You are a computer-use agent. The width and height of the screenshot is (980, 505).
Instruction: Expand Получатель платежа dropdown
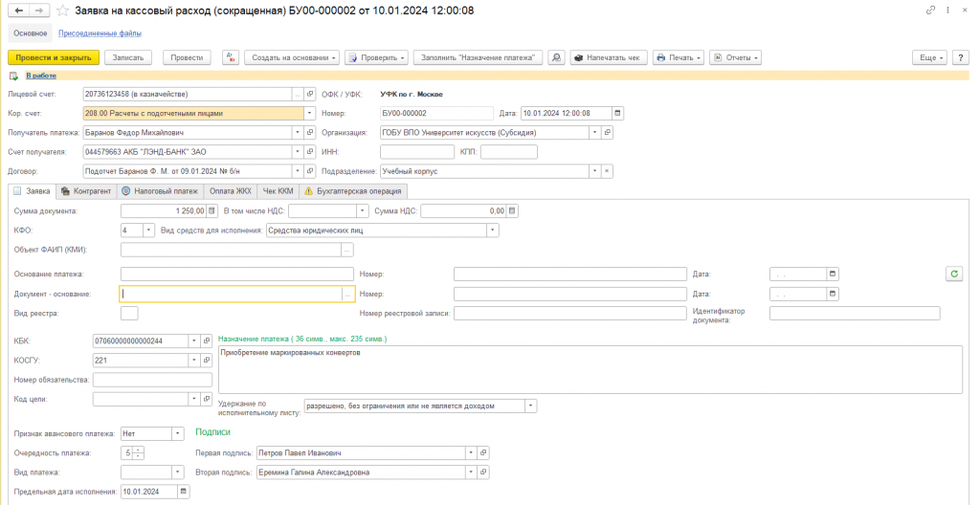coord(298,133)
